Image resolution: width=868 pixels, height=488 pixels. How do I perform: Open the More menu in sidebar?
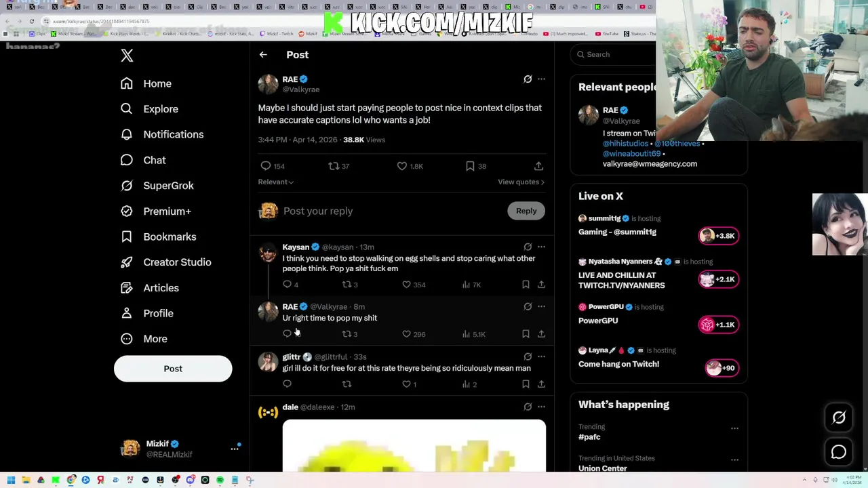pyautogui.click(x=144, y=339)
